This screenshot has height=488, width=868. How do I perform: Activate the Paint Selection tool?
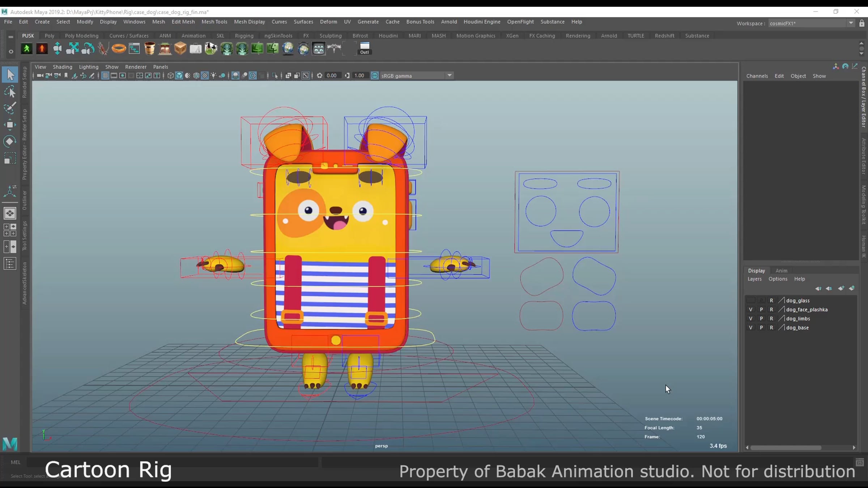10,108
